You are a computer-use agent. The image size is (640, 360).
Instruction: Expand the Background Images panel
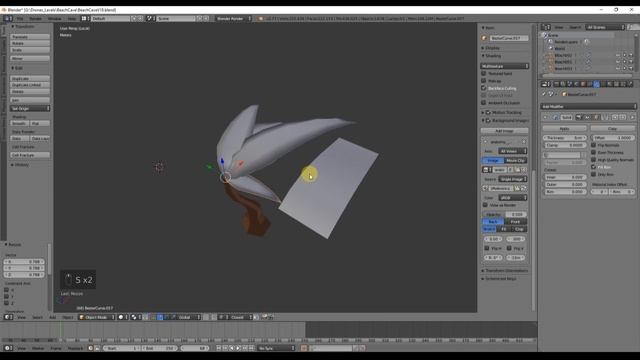505,121
